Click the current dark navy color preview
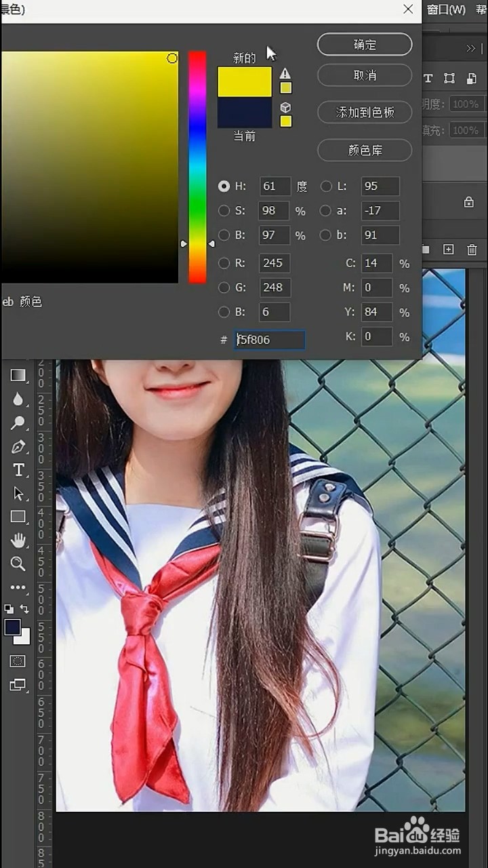 pyautogui.click(x=245, y=113)
